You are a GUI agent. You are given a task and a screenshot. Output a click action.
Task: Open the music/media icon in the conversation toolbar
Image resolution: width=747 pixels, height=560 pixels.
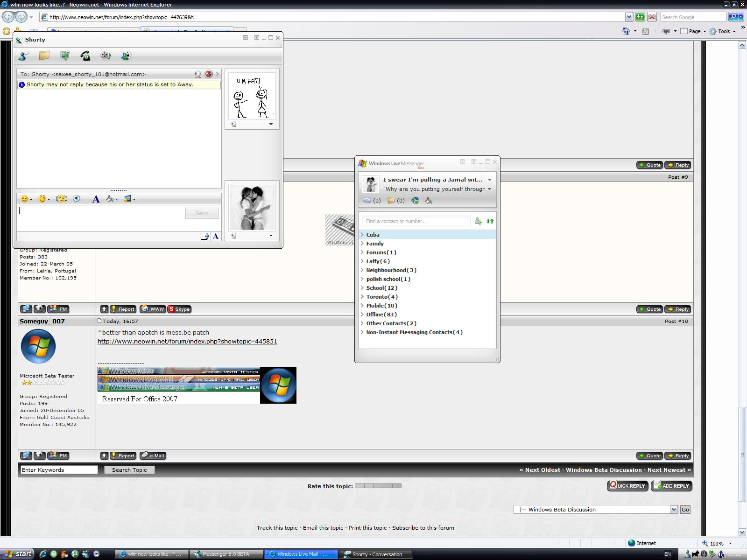[x=106, y=56]
